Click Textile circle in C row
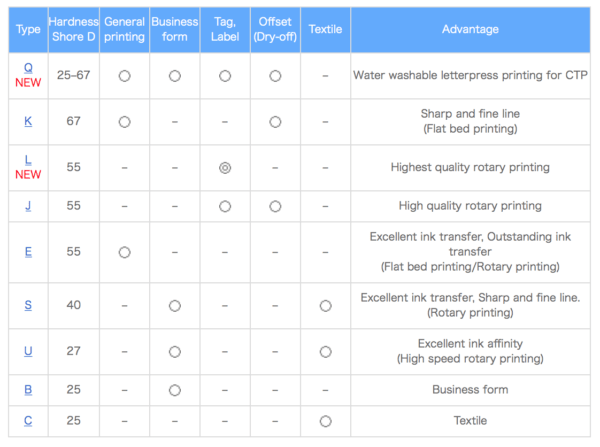This screenshot has width=600, height=447. (x=325, y=421)
